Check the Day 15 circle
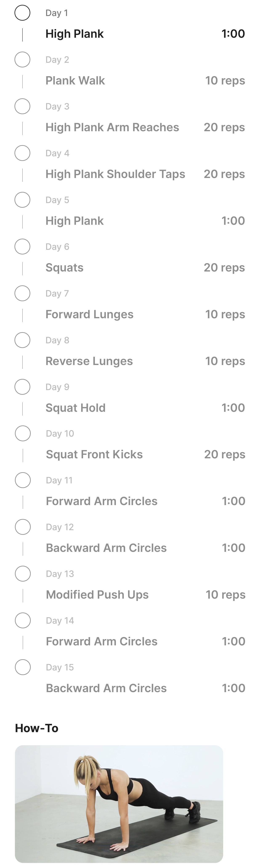261x868 pixels. tap(23, 667)
